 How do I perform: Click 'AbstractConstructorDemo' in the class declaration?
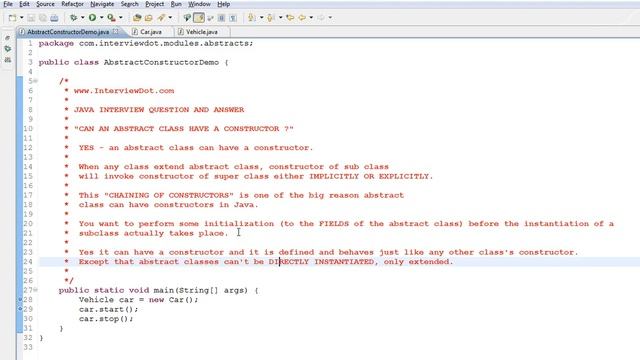pos(161,62)
